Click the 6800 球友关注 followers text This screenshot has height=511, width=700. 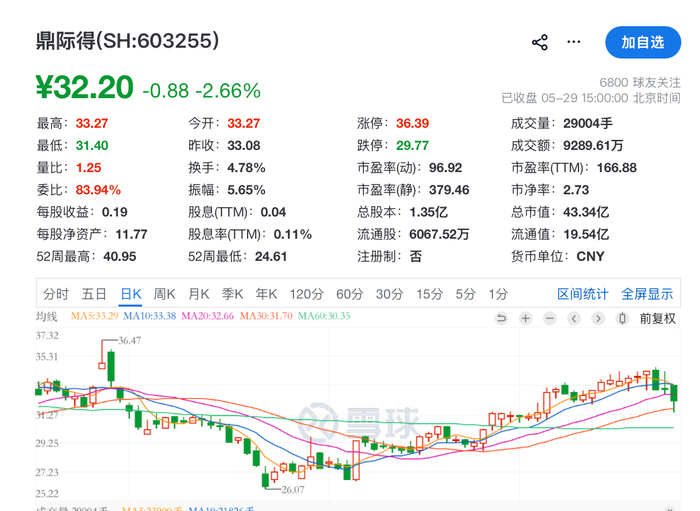click(x=640, y=83)
